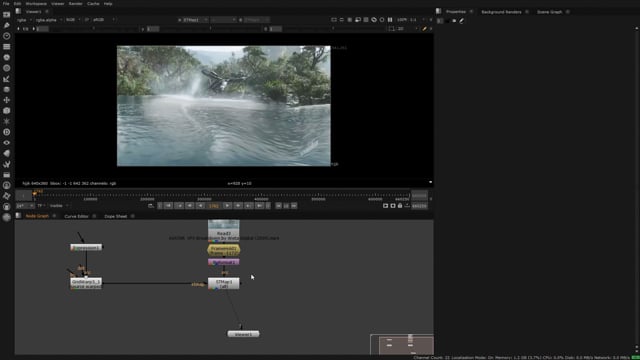Select the STMap1 node in graph
The height and width of the screenshot is (360, 640).
pyautogui.click(x=224, y=284)
